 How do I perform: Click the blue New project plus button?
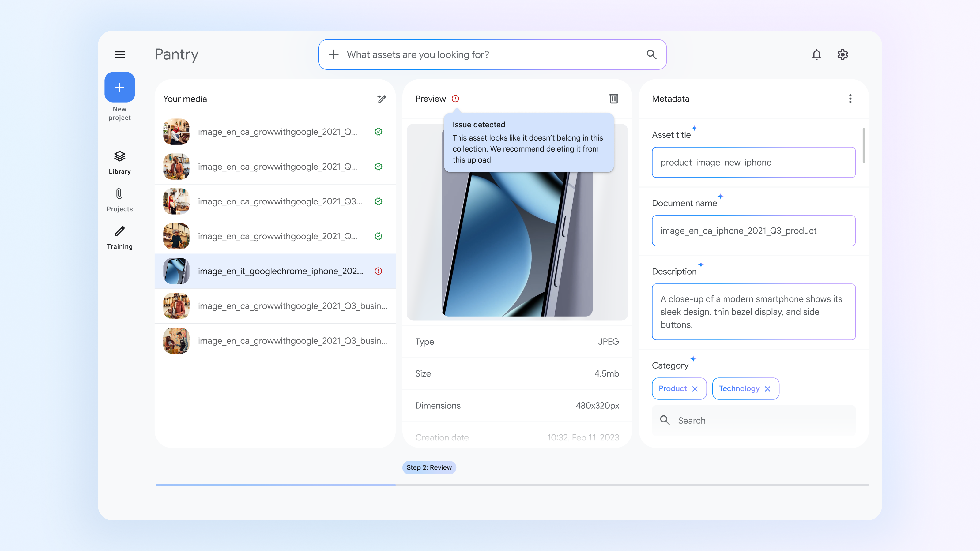(x=119, y=87)
